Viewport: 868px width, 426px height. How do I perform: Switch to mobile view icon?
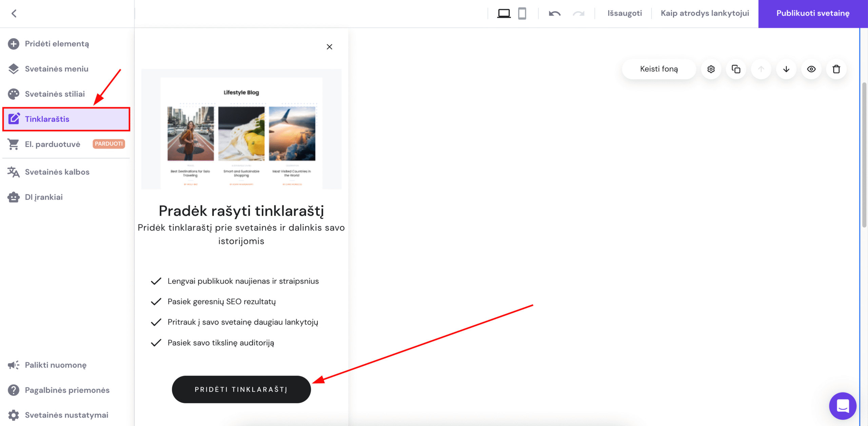(522, 14)
